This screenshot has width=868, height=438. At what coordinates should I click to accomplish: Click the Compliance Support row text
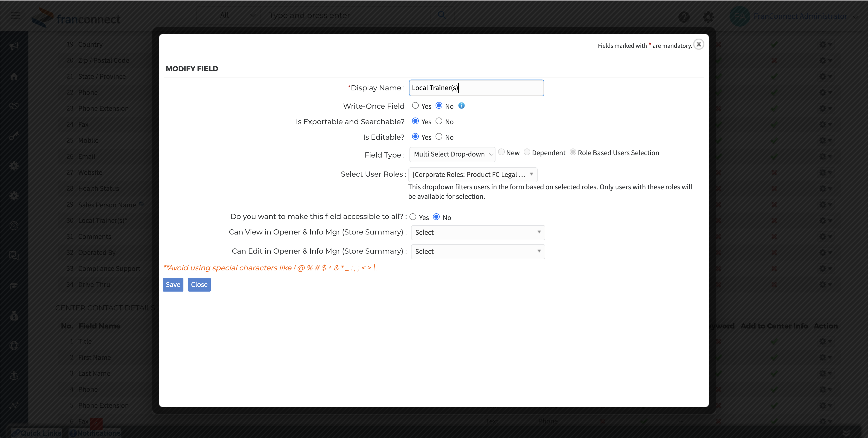tap(109, 269)
